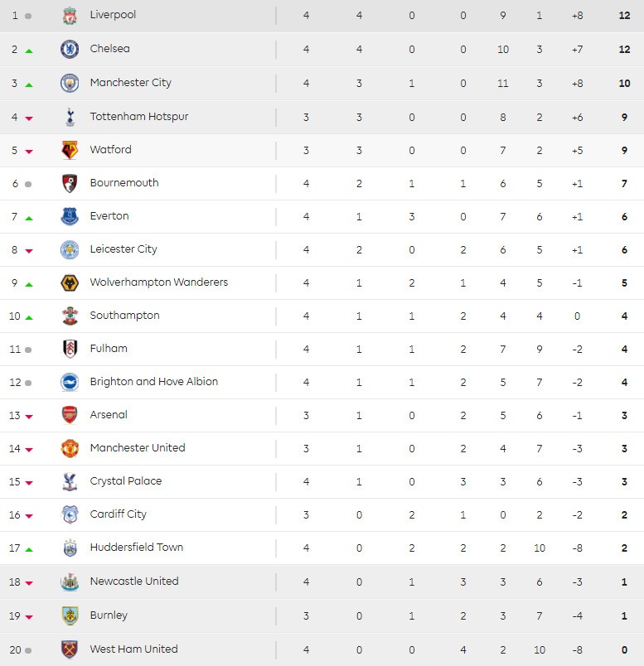
Task: Select the Southampton table row name
Action: pyautogui.click(x=124, y=316)
